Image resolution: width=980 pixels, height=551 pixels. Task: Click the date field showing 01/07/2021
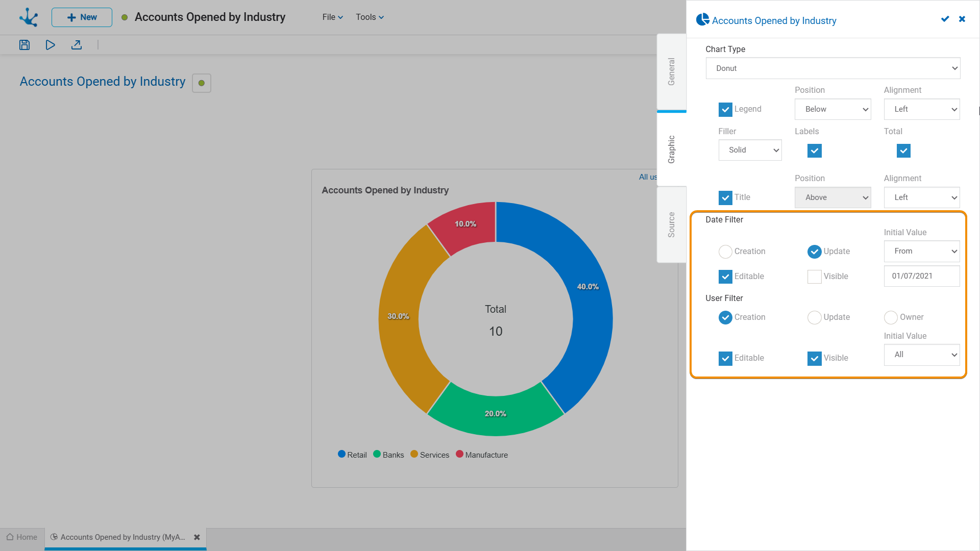click(x=921, y=276)
